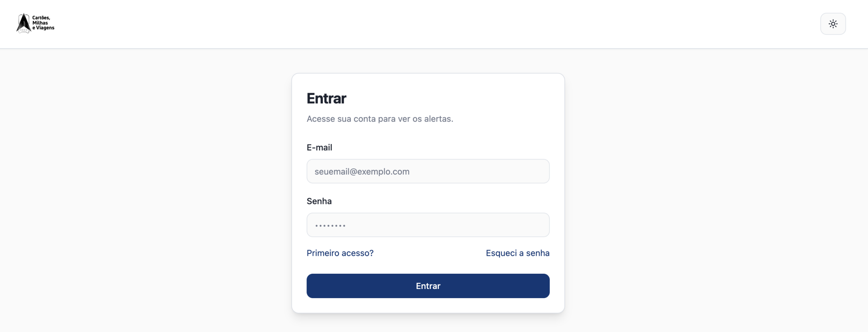Click the gray page background right of the card
The height and width of the screenshot is (332, 868).
(x=712, y=190)
